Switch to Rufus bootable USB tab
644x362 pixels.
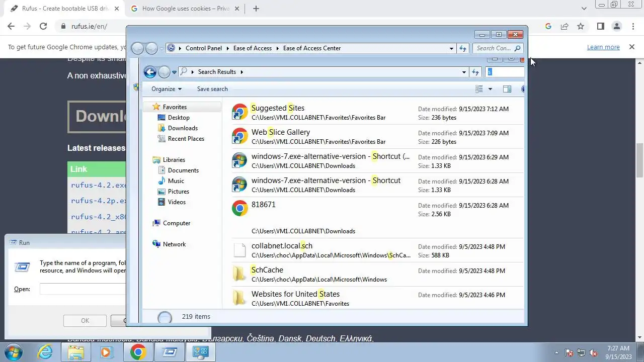pyautogui.click(x=66, y=9)
